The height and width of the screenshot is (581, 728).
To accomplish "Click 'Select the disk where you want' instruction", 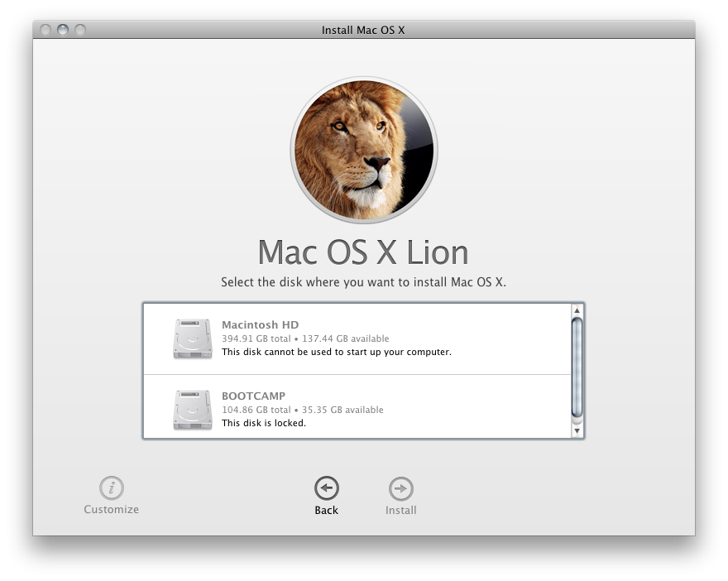I will tap(363, 282).
